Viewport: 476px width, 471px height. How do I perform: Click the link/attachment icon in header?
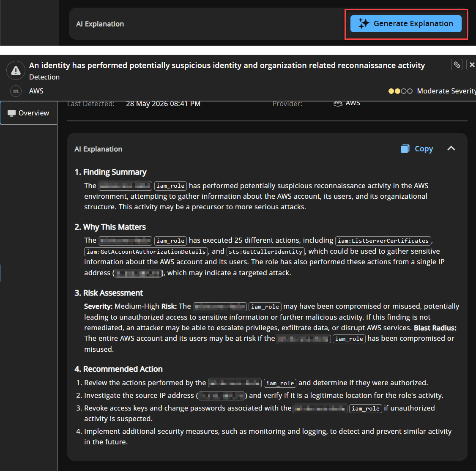(457, 64)
